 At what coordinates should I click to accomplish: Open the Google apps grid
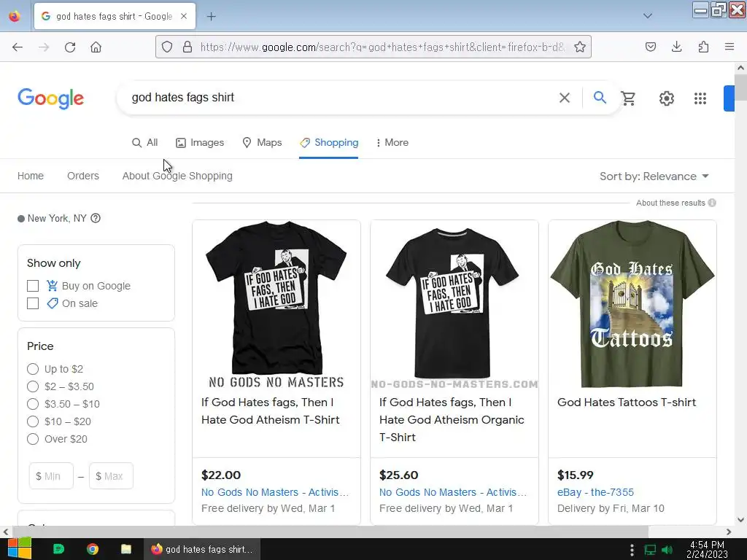pyautogui.click(x=700, y=98)
